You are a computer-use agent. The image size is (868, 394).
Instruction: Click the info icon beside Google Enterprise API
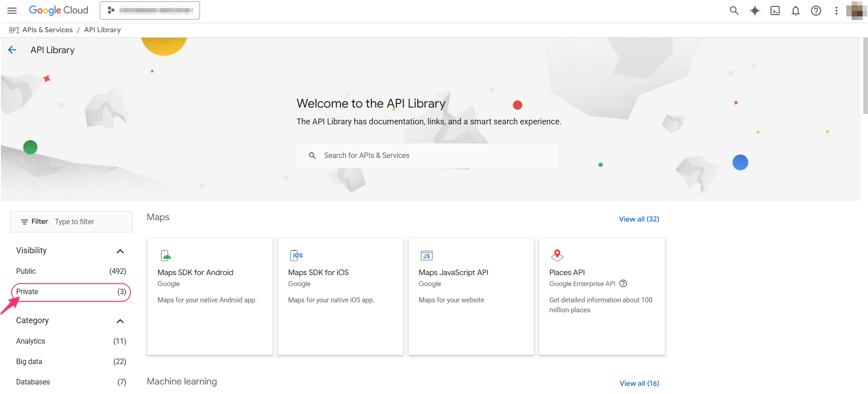[623, 284]
